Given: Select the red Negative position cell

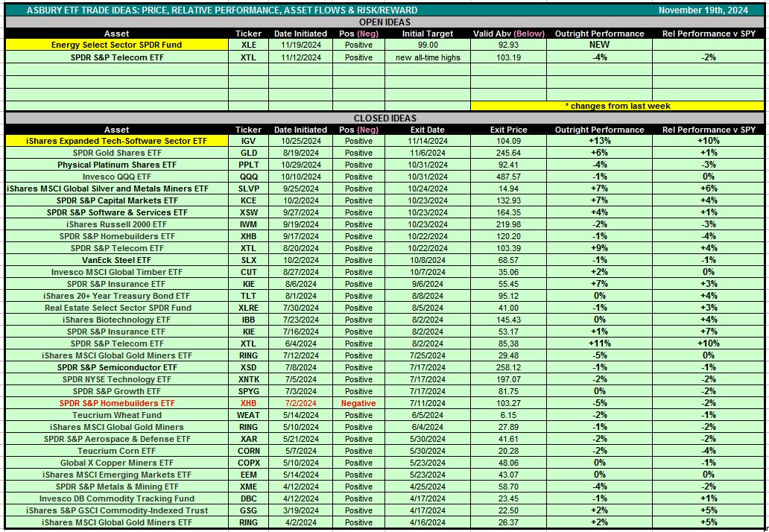Looking at the screenshot, I should (358, 403).
